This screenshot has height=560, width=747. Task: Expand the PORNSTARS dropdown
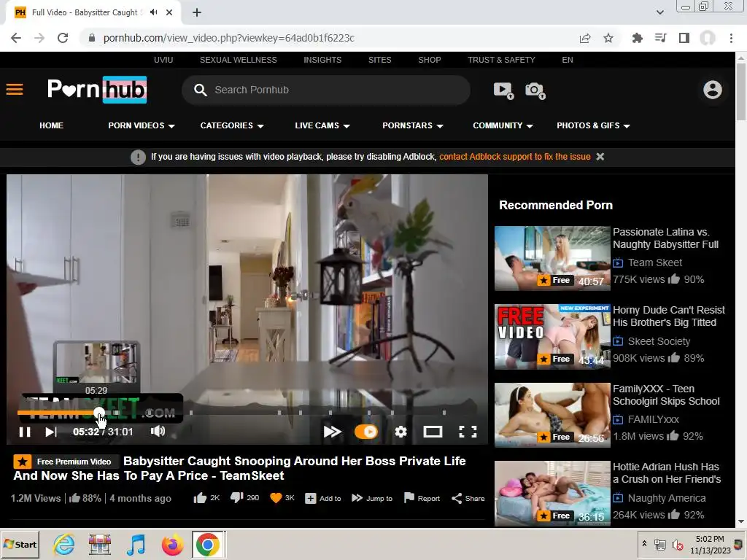coord(413,125)
